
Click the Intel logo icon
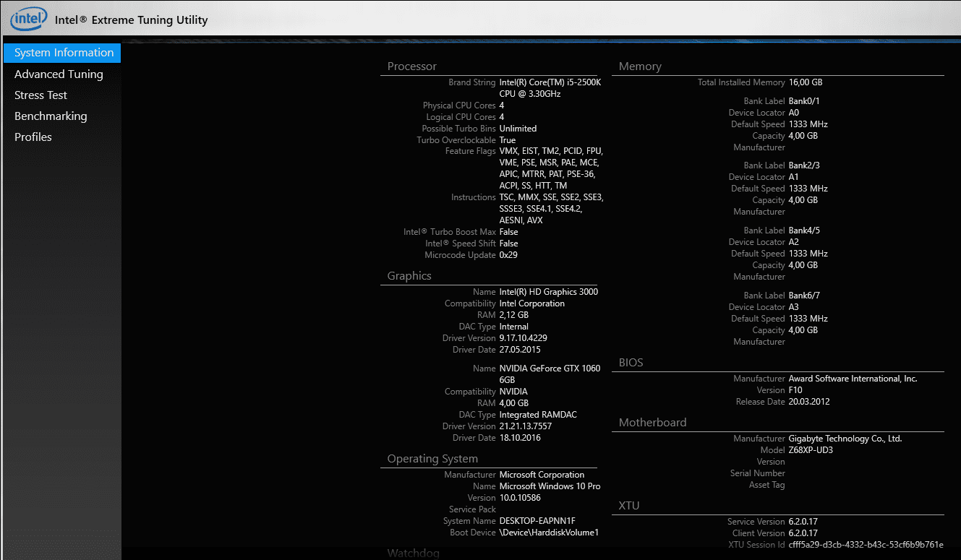(x=29, y=19)
